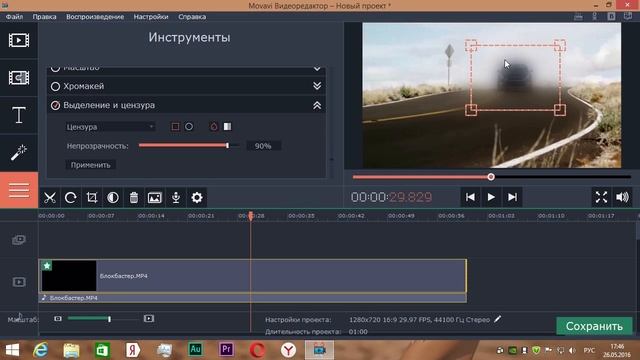Open Adobe Audition from taskbar
This screenshot has height=360, width=640.
[x=196, y=349]
